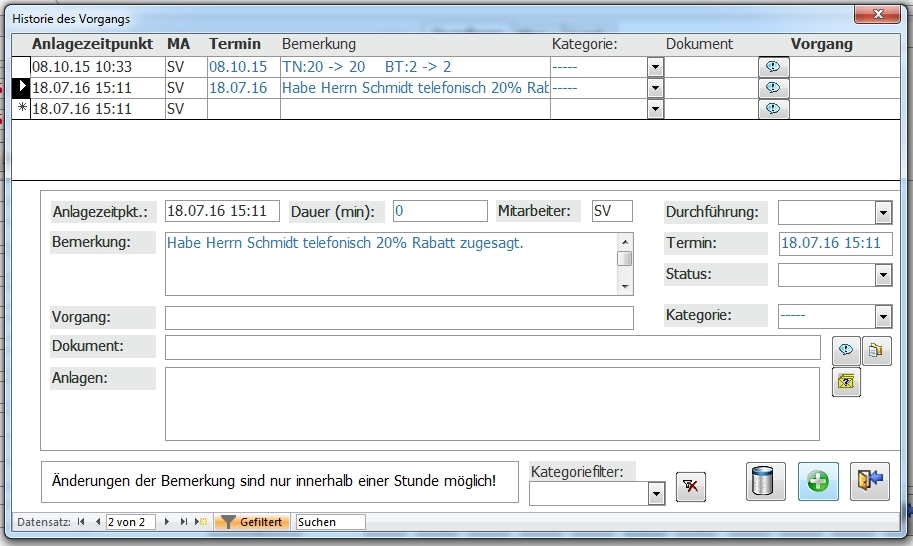Click the folder browse icon next to Dokument
Screen dimensions: 913x546
pyautogui.click(x=875, y=350)
